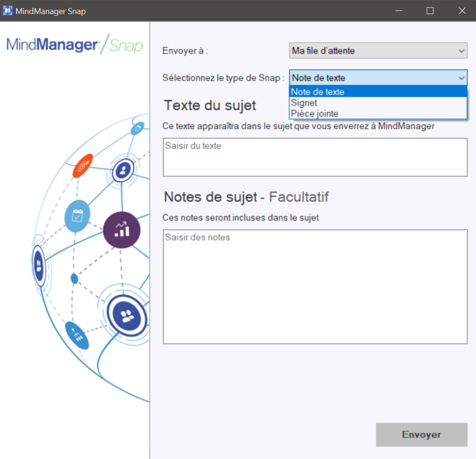Click the 'Saisir des notes' text area
The height and width of the screenshot is (459, 476).
click(315, 286)
